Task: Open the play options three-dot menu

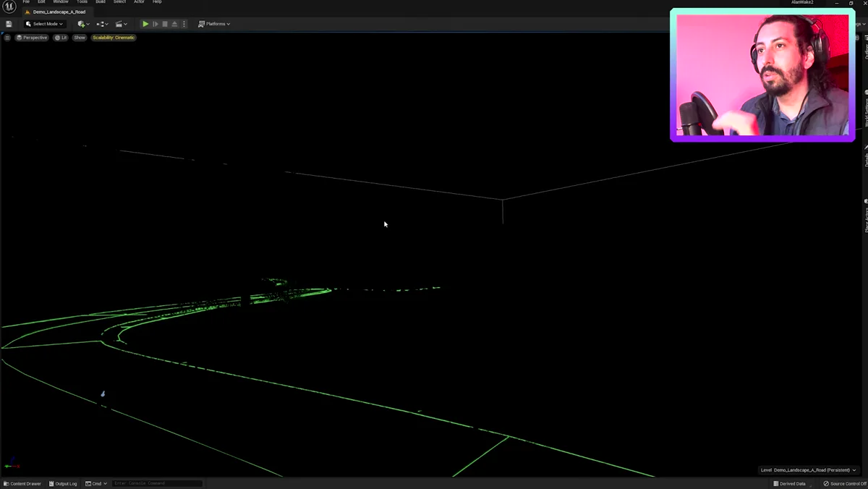Action: point(184,24)
